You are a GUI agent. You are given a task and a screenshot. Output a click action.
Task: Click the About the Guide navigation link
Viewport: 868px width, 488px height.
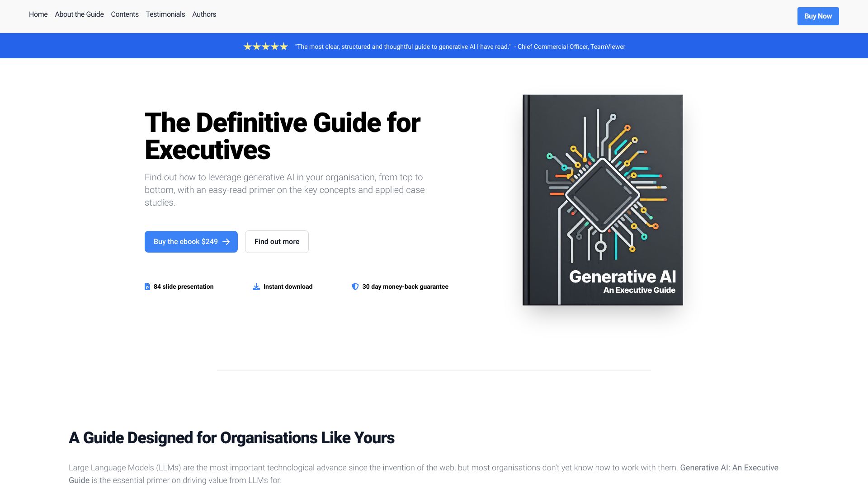79,14
